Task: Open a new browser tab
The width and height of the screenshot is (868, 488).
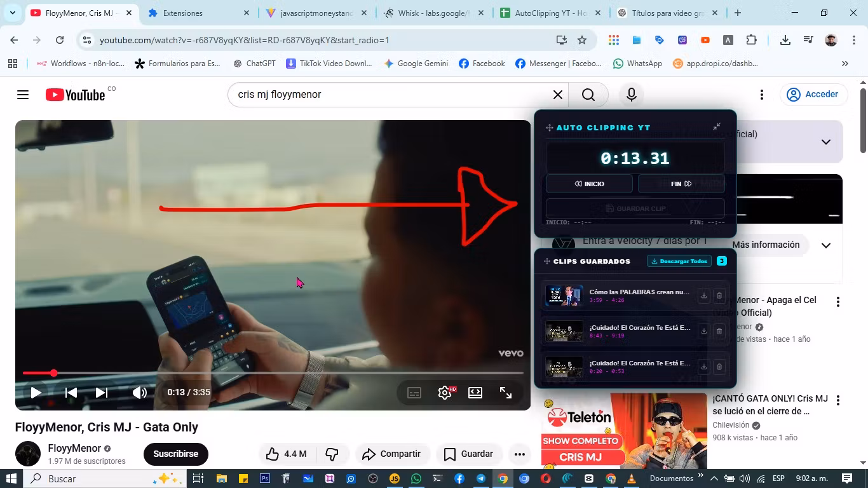Action: coord(737,13)
